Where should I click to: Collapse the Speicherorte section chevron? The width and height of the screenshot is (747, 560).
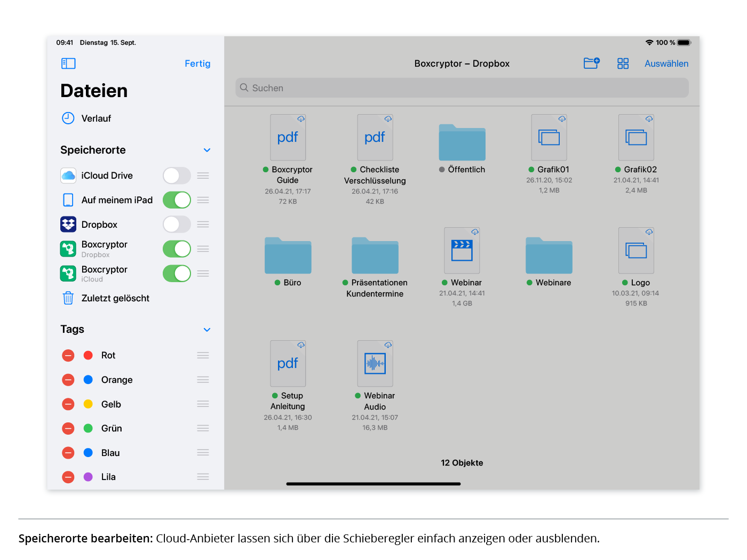tap(207, 150)
